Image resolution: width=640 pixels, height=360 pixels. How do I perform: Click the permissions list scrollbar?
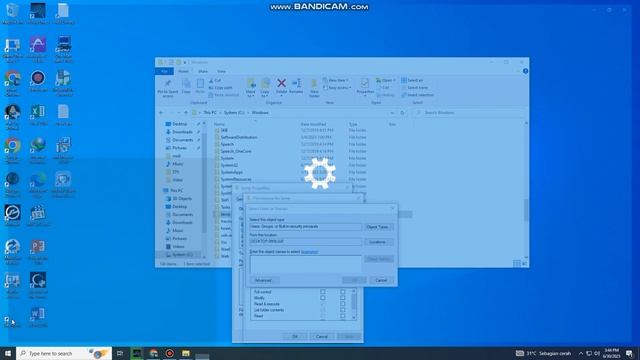[x=354, y=304]
